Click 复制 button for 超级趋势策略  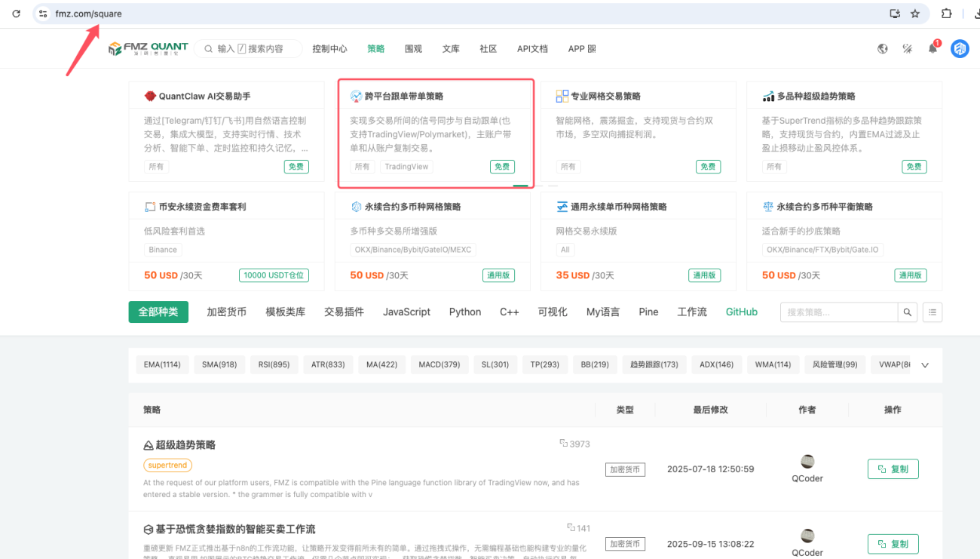[x=893, y=468]
